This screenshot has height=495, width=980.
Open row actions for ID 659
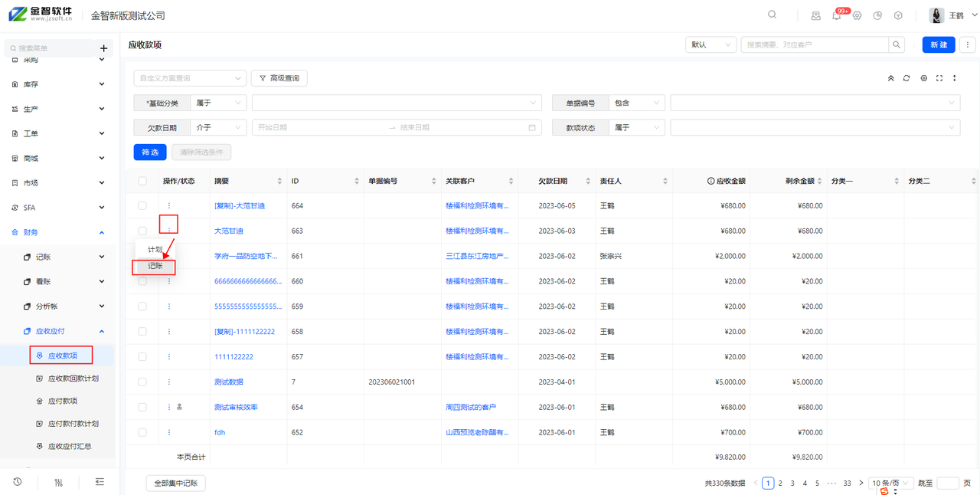pyautogui.click(x=169, y=307)
